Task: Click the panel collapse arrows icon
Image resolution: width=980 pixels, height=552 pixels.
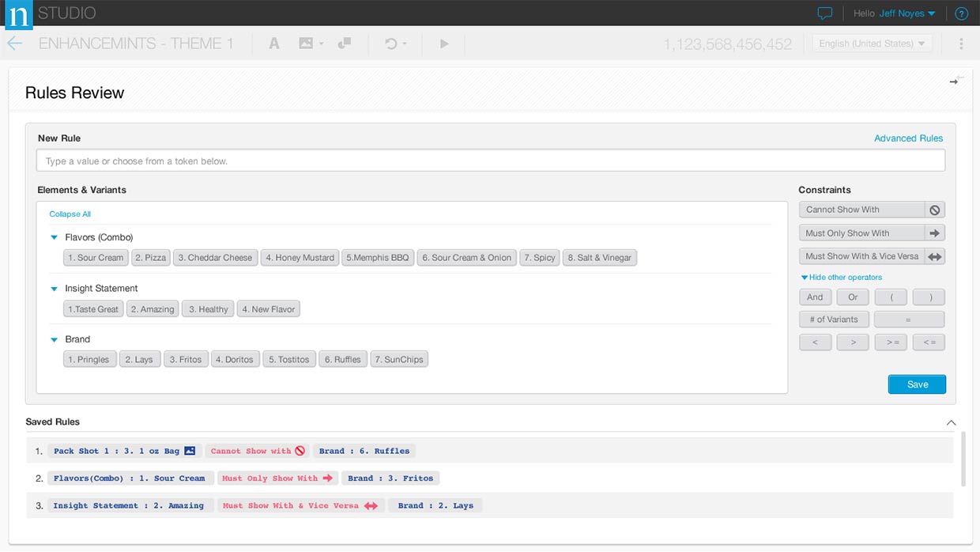Action: [x=956, y=80]
